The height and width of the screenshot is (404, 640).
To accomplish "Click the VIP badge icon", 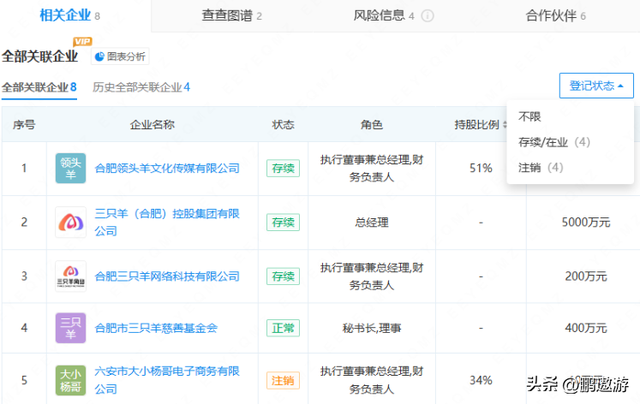I will (x=82, y=41).
